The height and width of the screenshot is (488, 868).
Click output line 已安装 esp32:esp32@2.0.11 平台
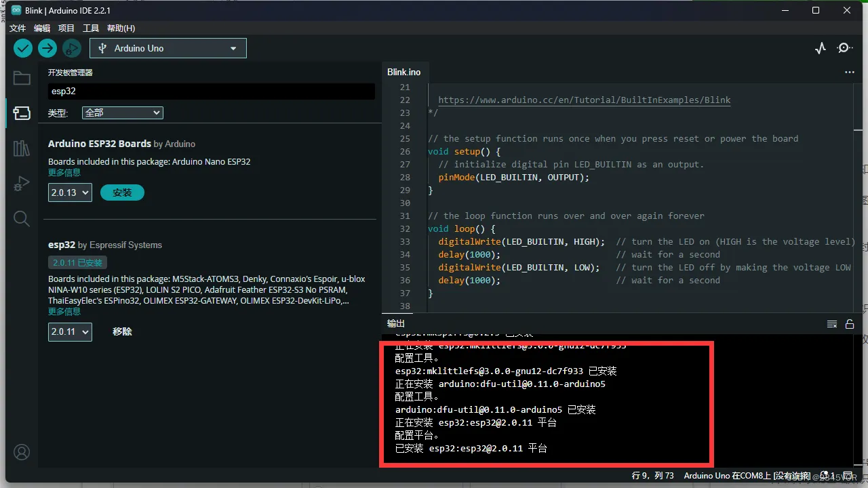[x=471, y=448]
